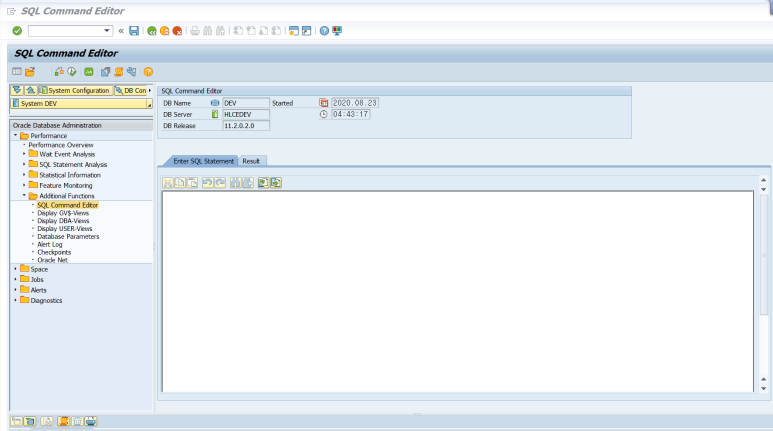
Task: Click the Started date field 2020.08.23
Action: click(355, 103)
